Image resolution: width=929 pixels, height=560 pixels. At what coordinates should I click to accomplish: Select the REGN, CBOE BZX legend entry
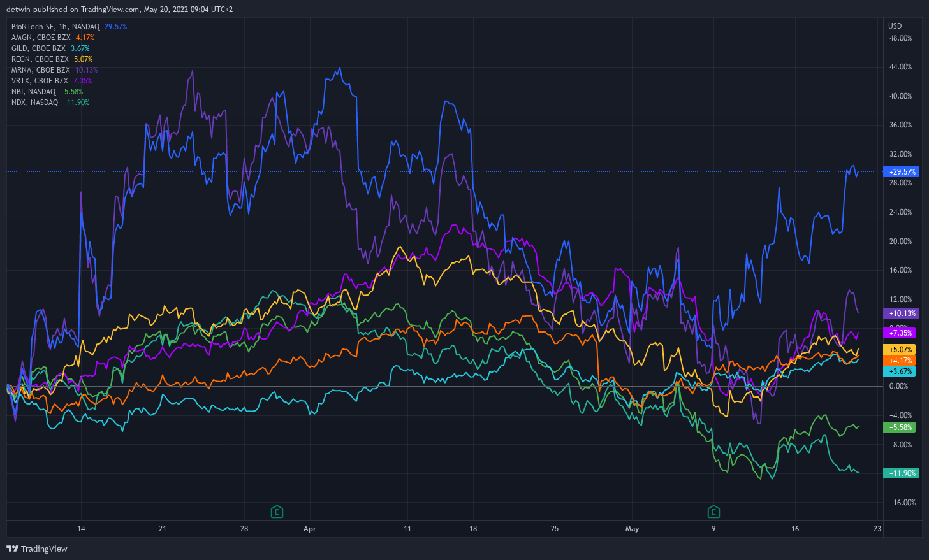click(x=52, y=59)
